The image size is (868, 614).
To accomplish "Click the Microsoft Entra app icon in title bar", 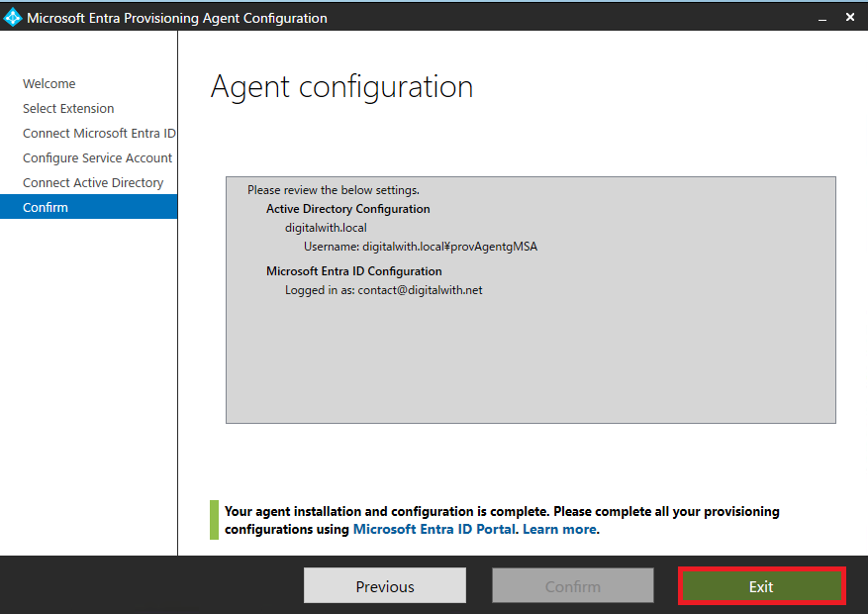I will click(13, 18).
